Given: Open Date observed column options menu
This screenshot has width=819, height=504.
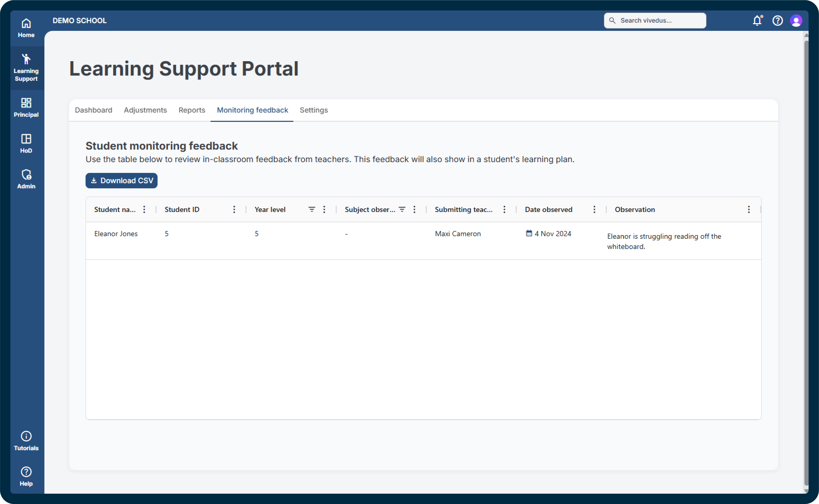Looking at the screenshot, I should (x=594, y=209).
